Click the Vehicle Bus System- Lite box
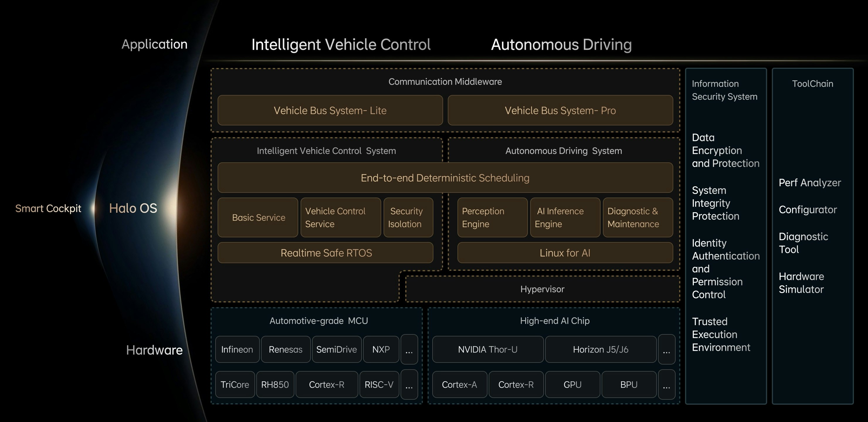This screenshot has height=422, width=868. coord(330,110)
